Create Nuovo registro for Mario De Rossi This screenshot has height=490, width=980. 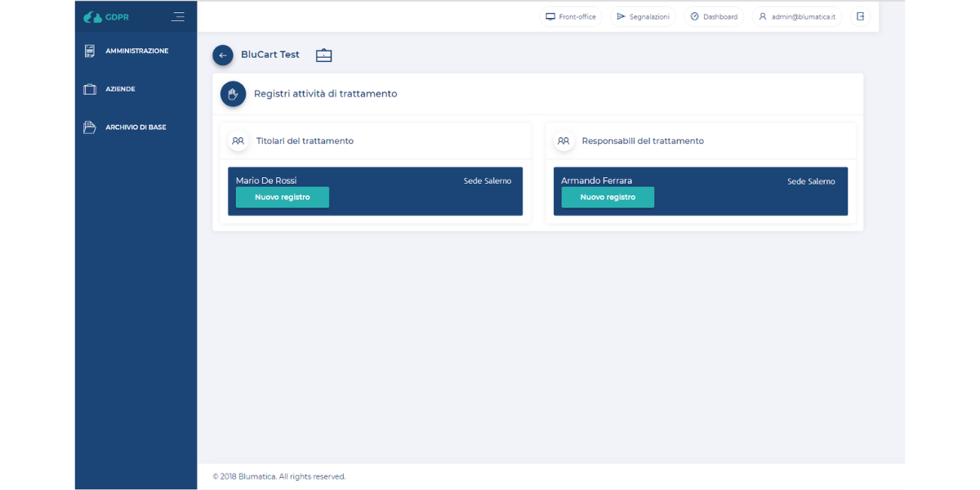tap(283, 197)
